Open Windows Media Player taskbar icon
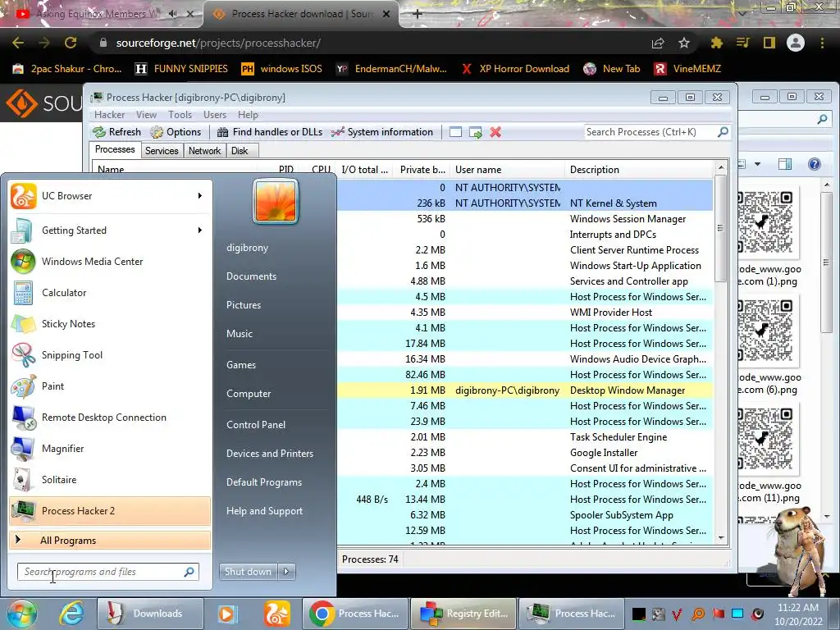Image resolution: width=840 pixels, height=630 pixels. coord(227,614)
